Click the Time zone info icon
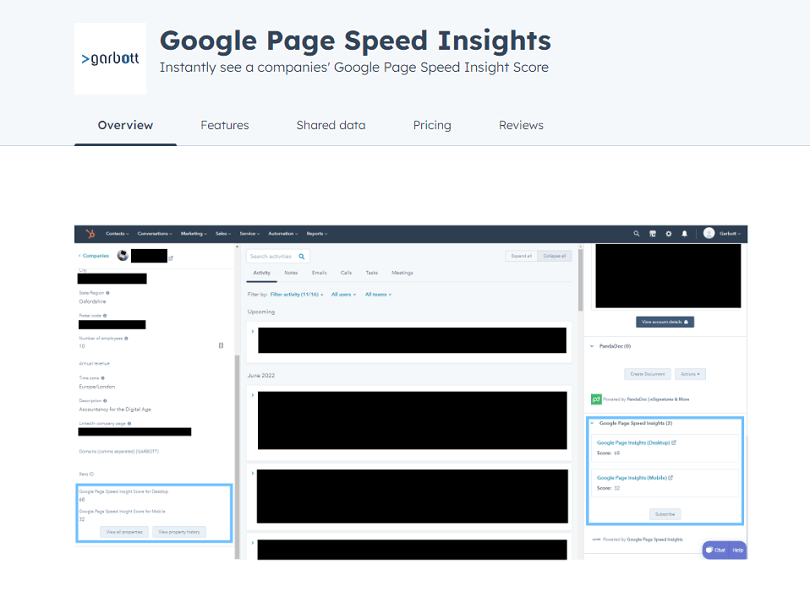 click(x=103, y=378)
